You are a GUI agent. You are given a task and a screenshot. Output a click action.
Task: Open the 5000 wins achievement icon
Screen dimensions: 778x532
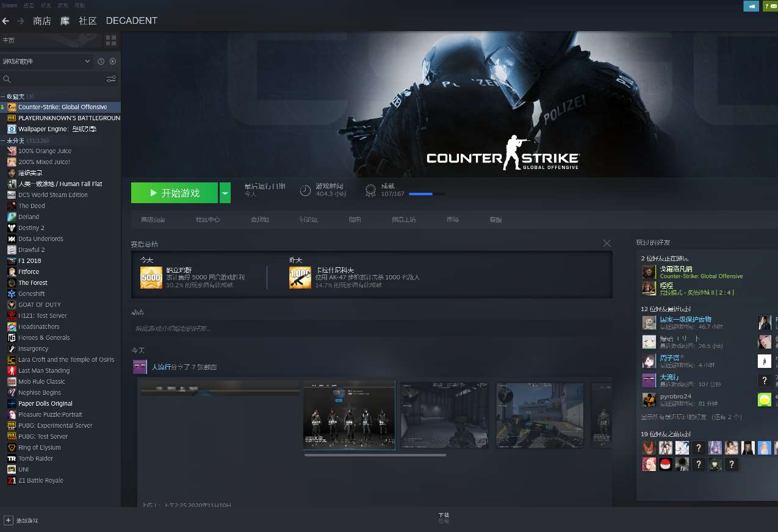151,278
